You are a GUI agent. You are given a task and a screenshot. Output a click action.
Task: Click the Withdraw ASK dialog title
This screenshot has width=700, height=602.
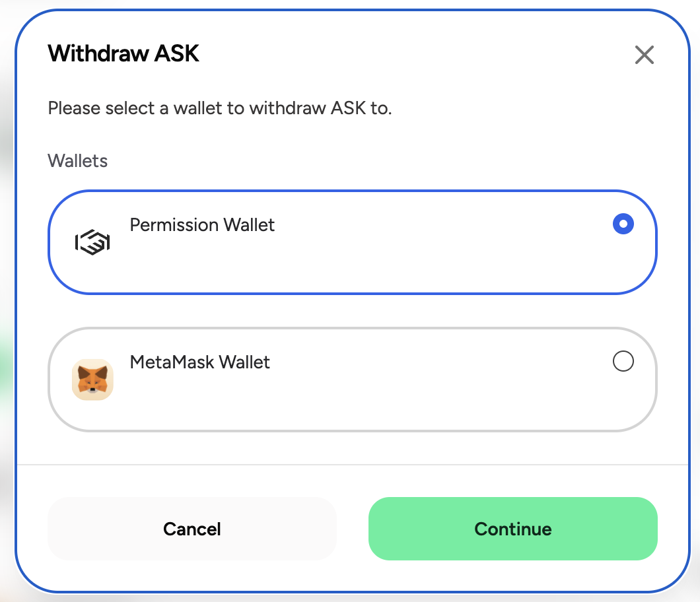[x=123, y=53]
